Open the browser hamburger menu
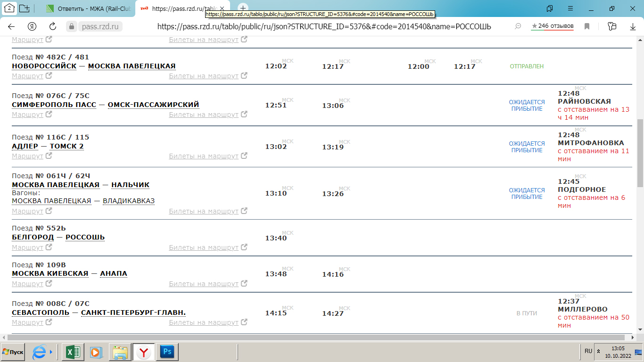 (x=570, y=8)
